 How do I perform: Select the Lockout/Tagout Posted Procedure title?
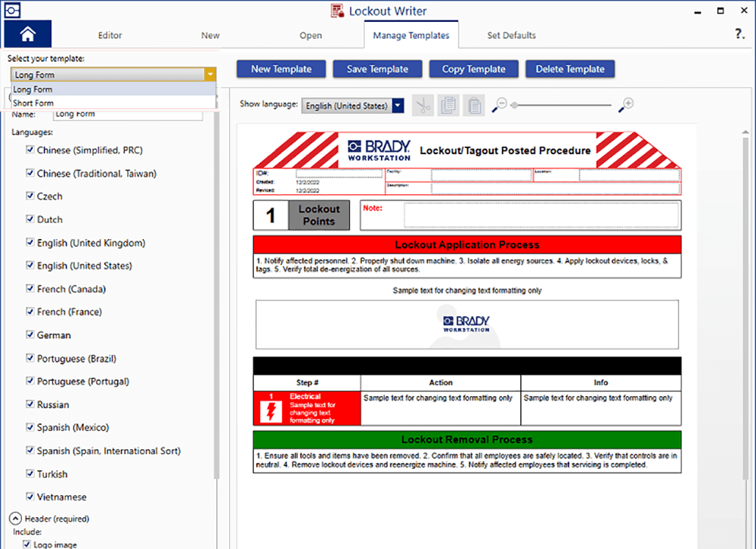505,150
